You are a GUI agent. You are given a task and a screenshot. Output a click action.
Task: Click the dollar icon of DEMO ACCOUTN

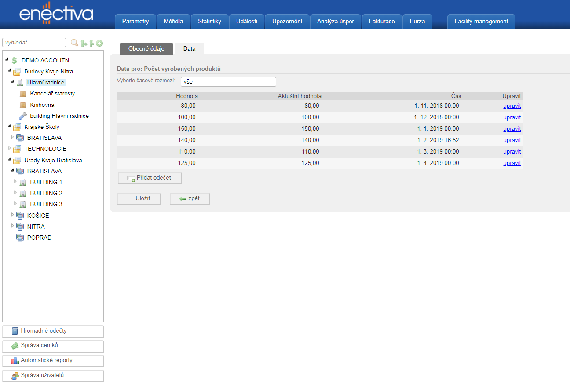(x=15, y=60)
